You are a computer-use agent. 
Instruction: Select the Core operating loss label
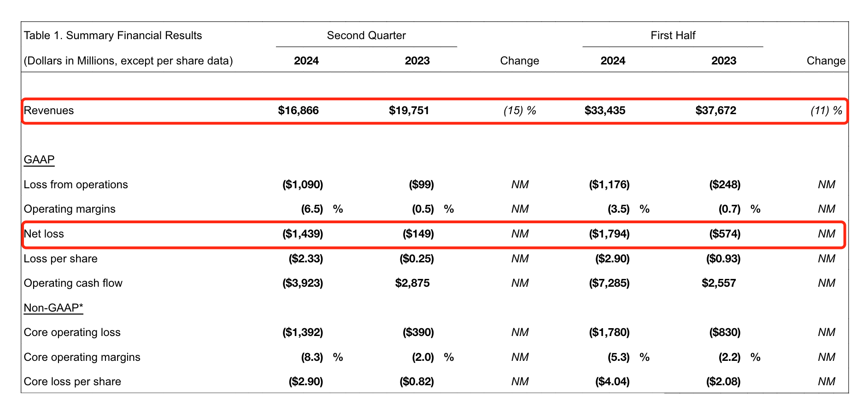72,332
